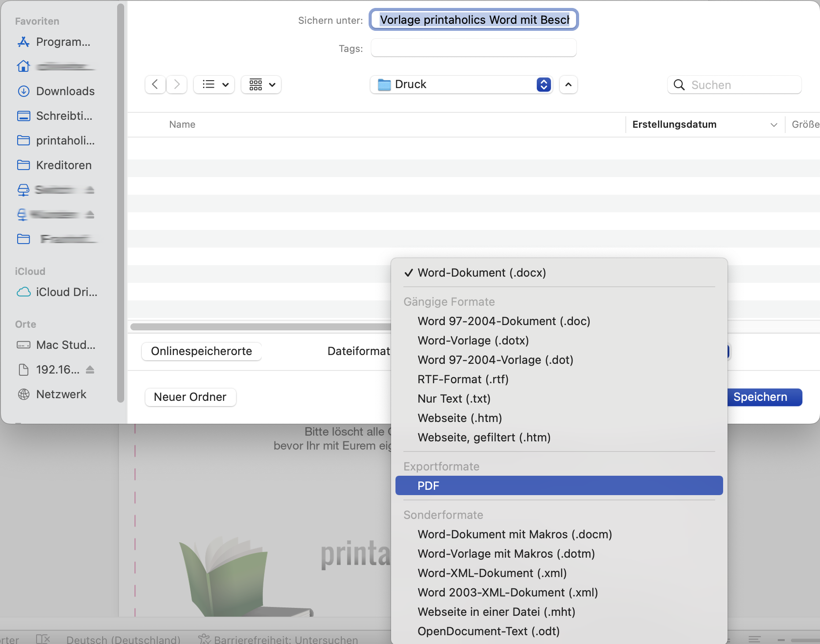Viewport: 820px width, 644px height.
Task: Click the sidebar vertical scrollbar
Action: (121, 203)
